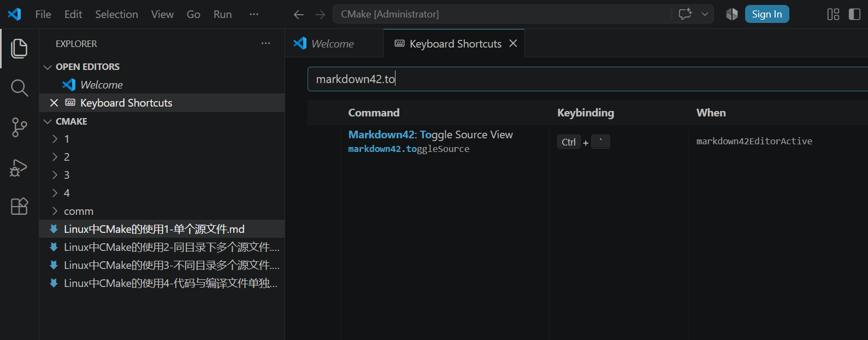
Task: Open the Search view in the activity bar
Action: (x=19, y=88)
